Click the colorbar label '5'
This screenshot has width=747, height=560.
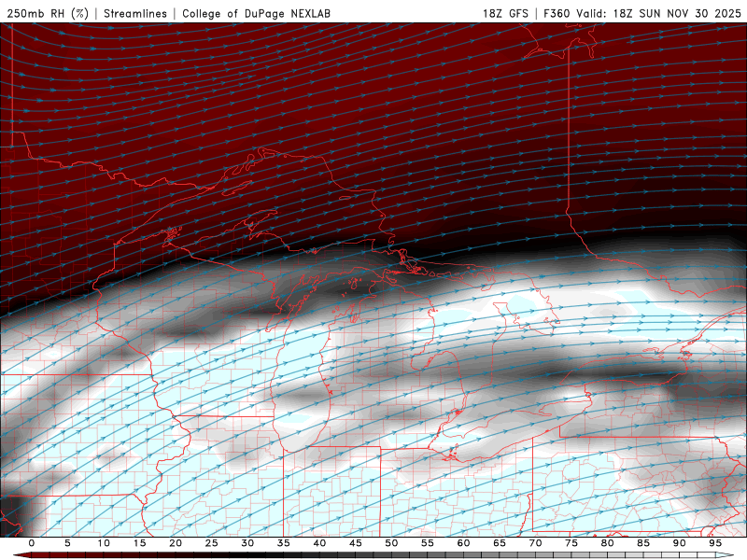67,543
